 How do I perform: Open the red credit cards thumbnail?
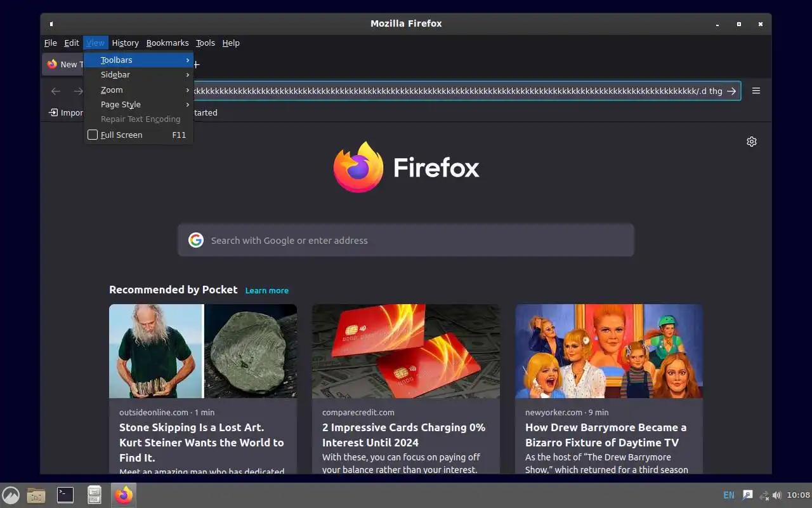(x=406, y=351)
